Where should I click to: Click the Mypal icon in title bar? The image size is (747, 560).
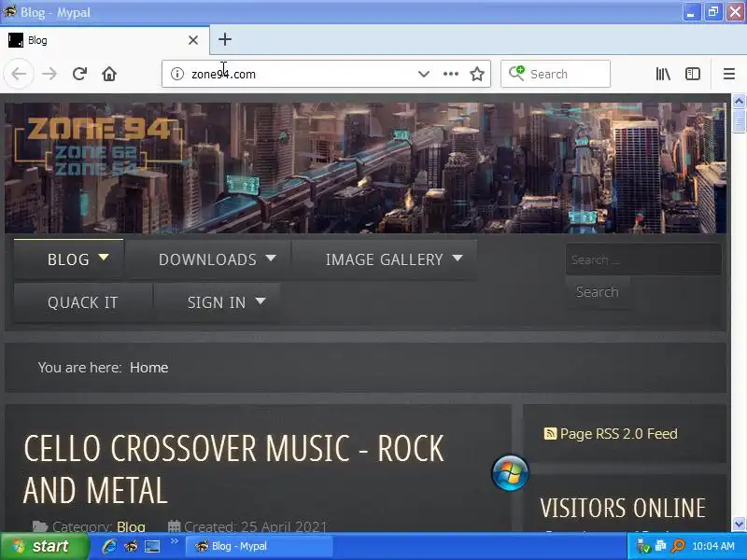coord(9,11)
